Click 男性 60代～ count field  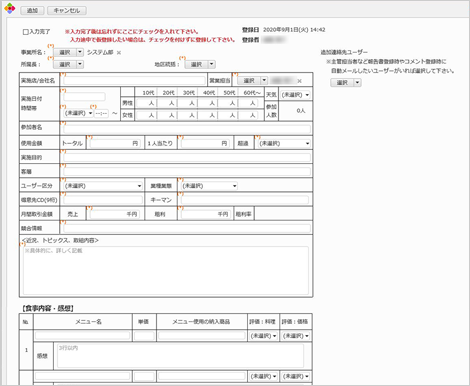coord(249,103)
